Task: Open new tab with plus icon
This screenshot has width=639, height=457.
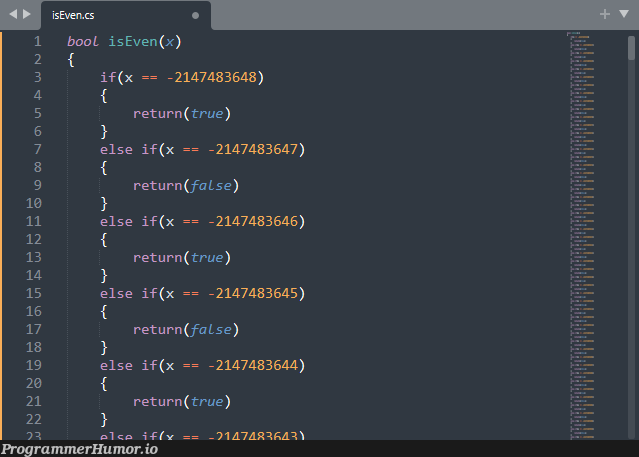Action: click(x=605, y=14)
